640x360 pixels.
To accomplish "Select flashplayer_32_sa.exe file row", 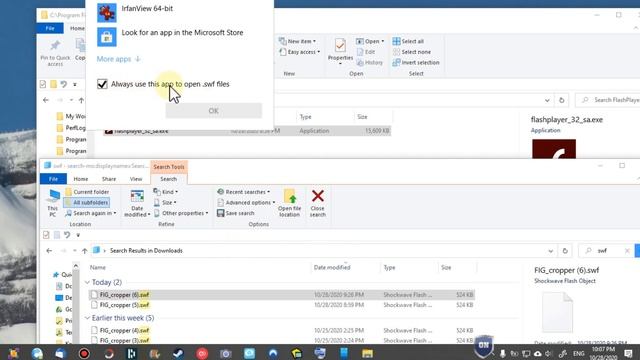I will [x=247, y=131].
